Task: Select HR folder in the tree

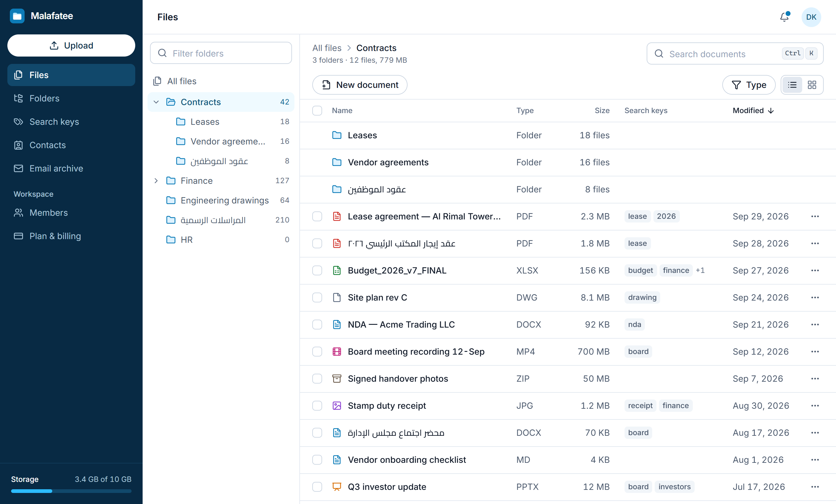Action: click(x=221, y=240)
